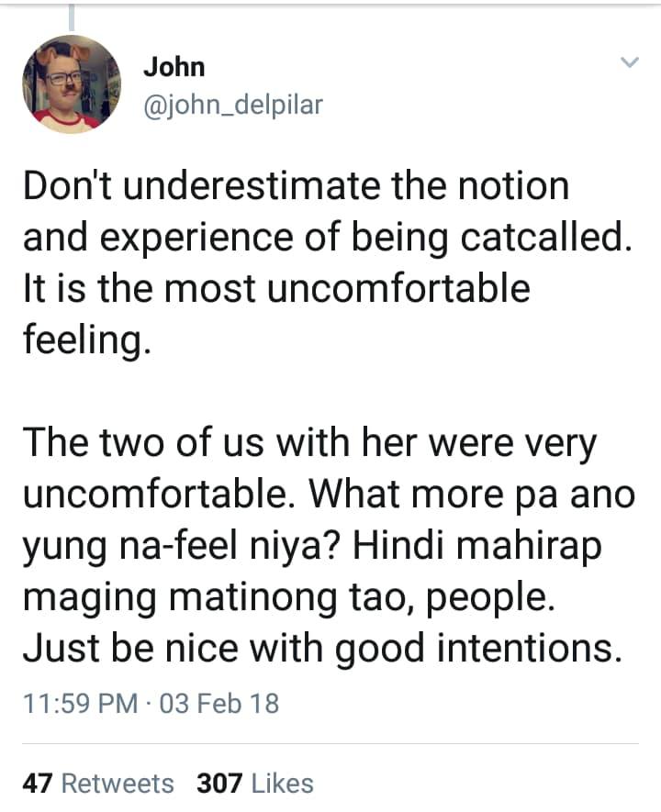View the 47 retweet count number
661x812 pixels.
38,783
